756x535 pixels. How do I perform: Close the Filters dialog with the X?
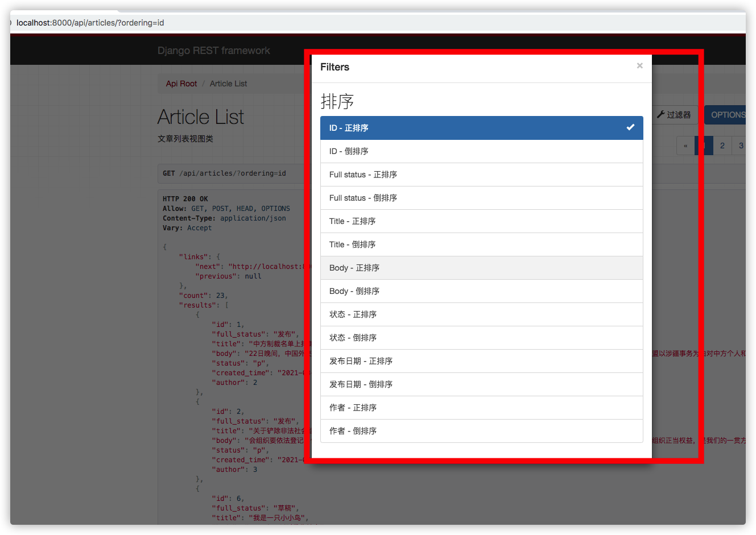[x=639, y=66]
